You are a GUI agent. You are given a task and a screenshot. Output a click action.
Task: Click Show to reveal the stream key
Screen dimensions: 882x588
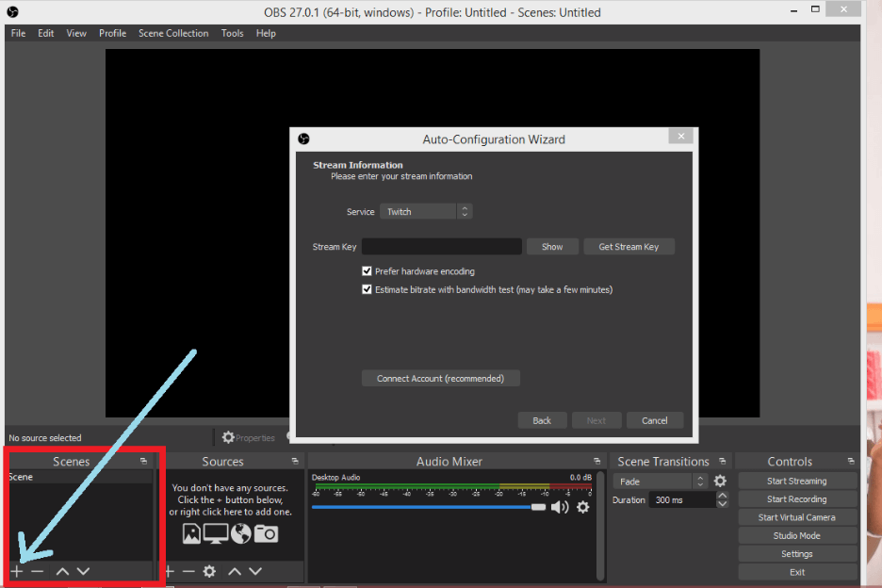[x=552, y=247]
